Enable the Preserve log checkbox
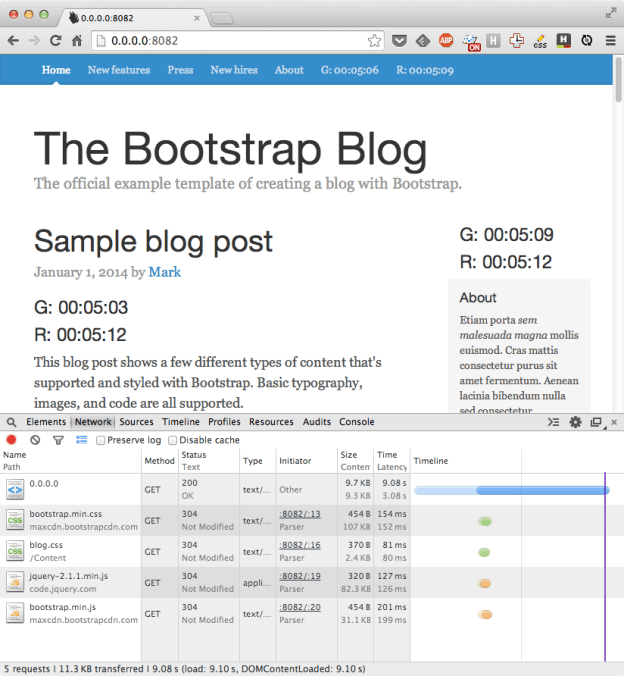Screen dimensions: 624x676 click(x=101, y=440)
